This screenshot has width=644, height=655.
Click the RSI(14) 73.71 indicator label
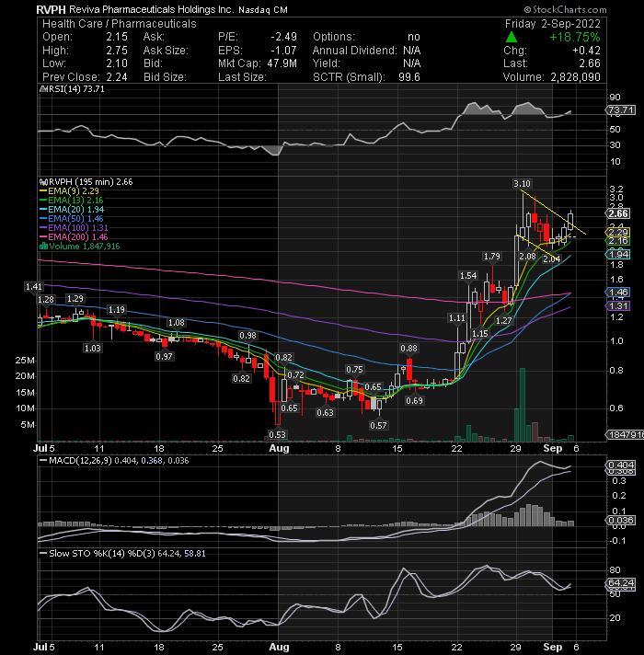(x=75, y=89)
